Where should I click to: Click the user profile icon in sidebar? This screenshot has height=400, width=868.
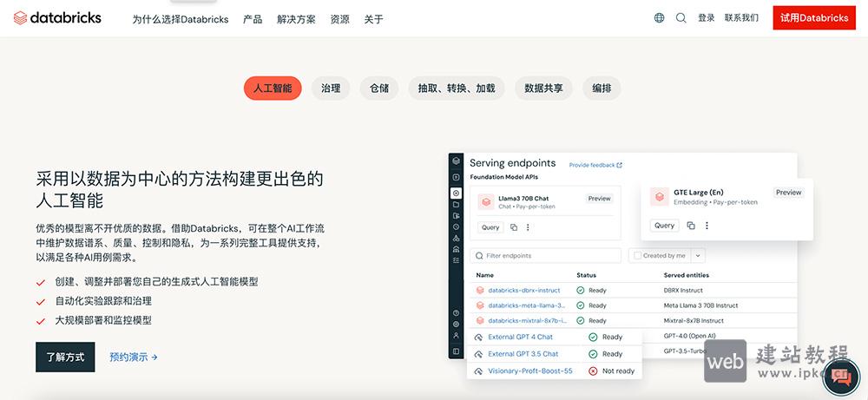click(456, 335)
